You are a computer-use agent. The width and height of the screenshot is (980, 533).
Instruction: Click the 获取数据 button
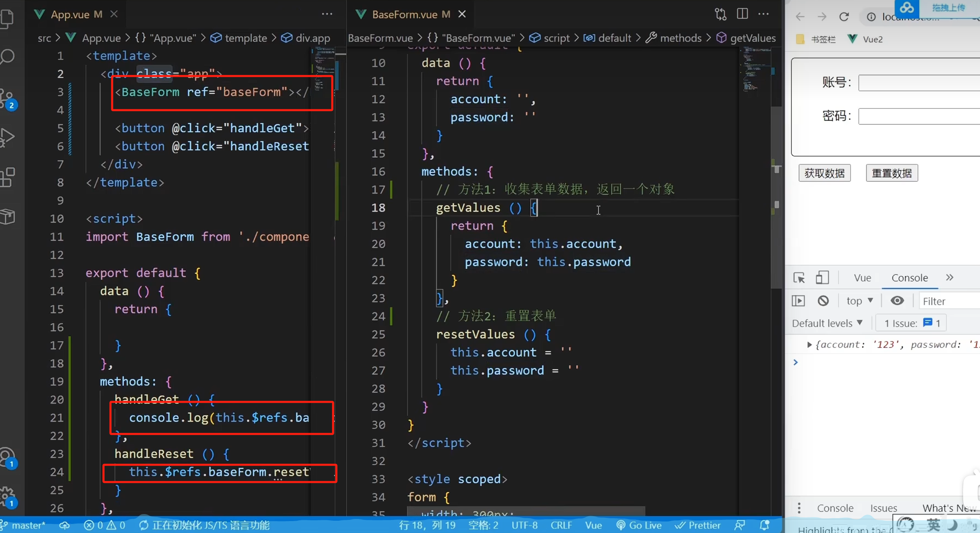coord(824,173)
